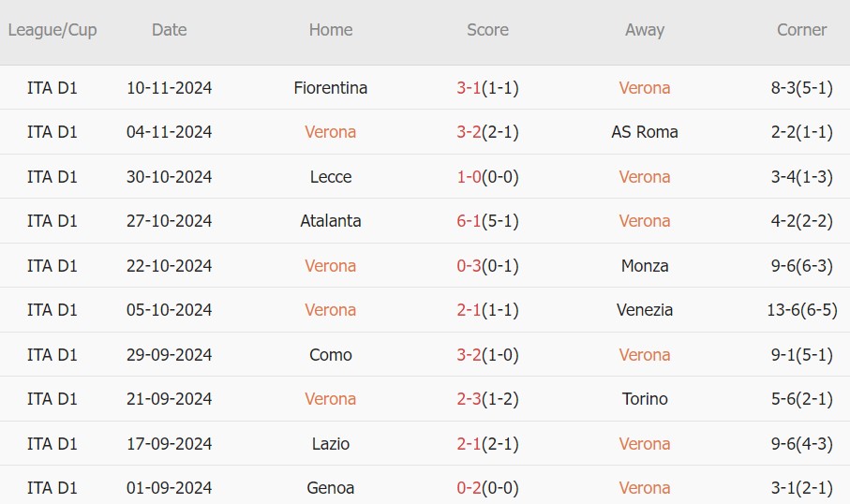
Task: Click the Venezia away team
Action: pos(644,310)
